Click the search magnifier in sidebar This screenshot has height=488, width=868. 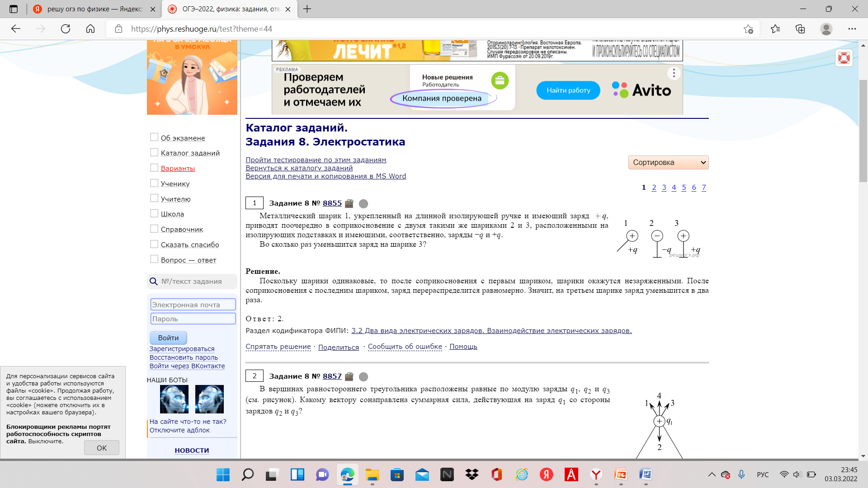(x=154, y=282)
